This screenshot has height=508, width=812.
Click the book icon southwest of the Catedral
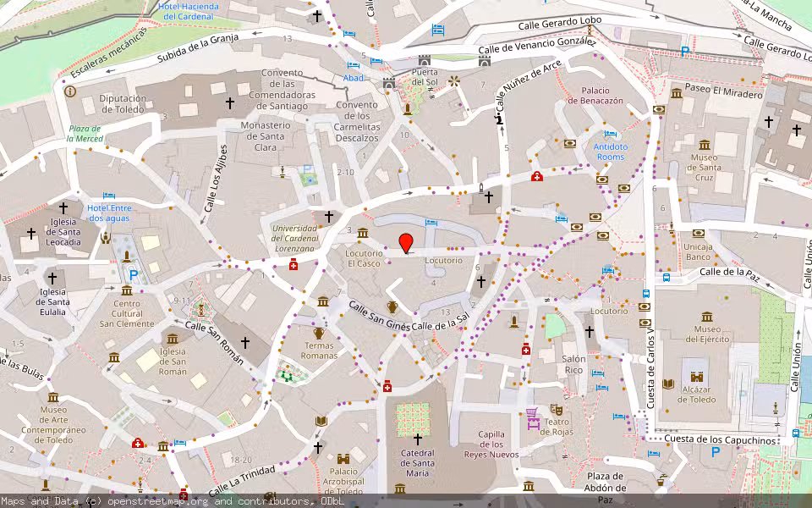pyautogui.click(x=321, y=421)
